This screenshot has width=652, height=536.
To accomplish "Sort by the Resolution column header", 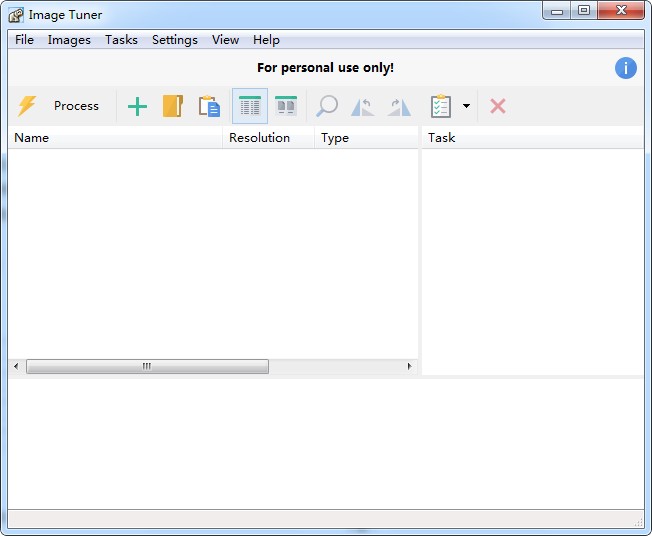I will coord(268,138).
